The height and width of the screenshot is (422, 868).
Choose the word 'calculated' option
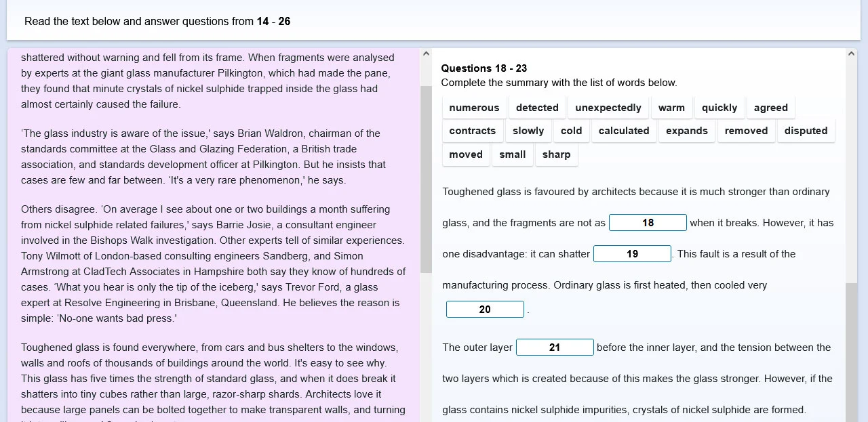click(624, 131)
